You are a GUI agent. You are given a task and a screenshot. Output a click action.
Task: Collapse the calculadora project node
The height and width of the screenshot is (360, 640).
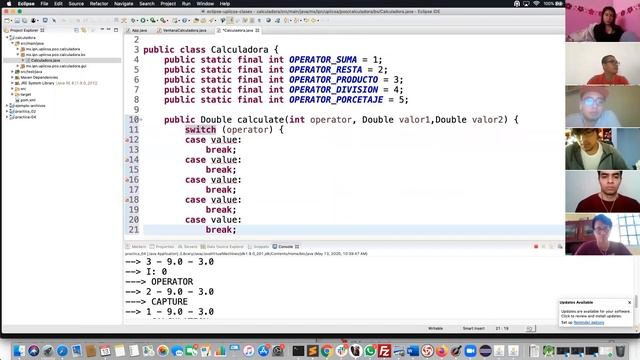point(7,38)
